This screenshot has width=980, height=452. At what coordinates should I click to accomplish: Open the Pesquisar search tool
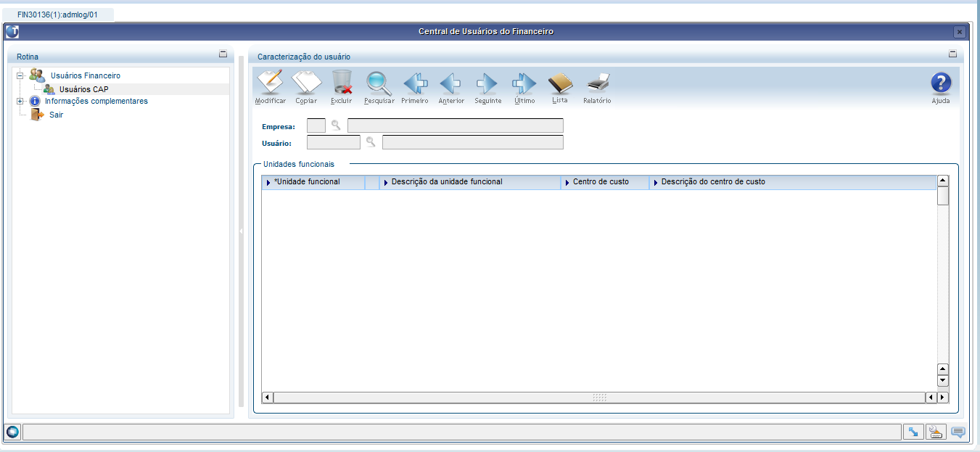pyautogui.click(x=379, y=83)
